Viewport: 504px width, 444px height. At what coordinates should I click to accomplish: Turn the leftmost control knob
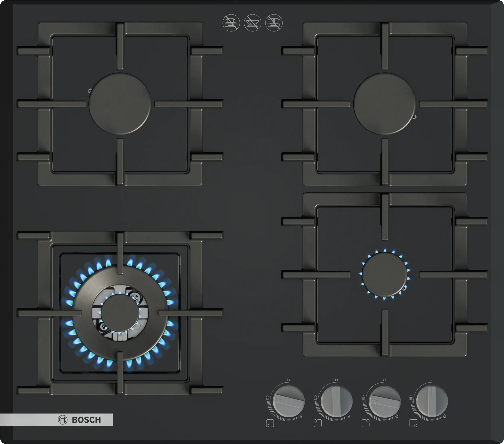coord(289,402)
